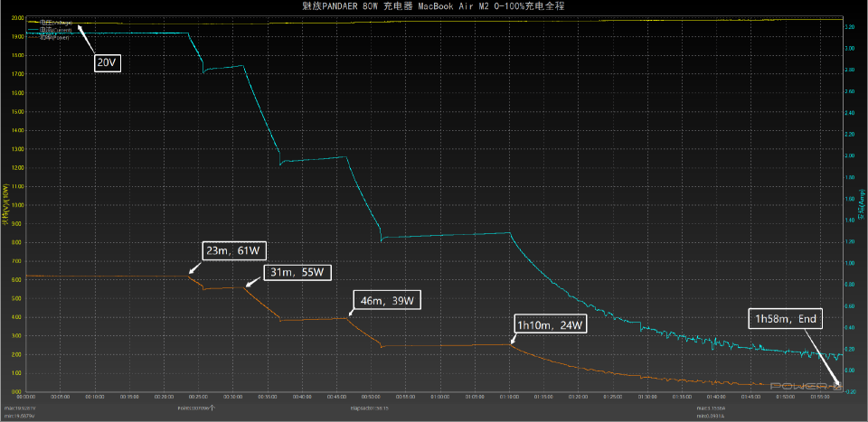Click the 01:00:00 time axis label
The image size is (868, 422).
click(x=440, y=397)
